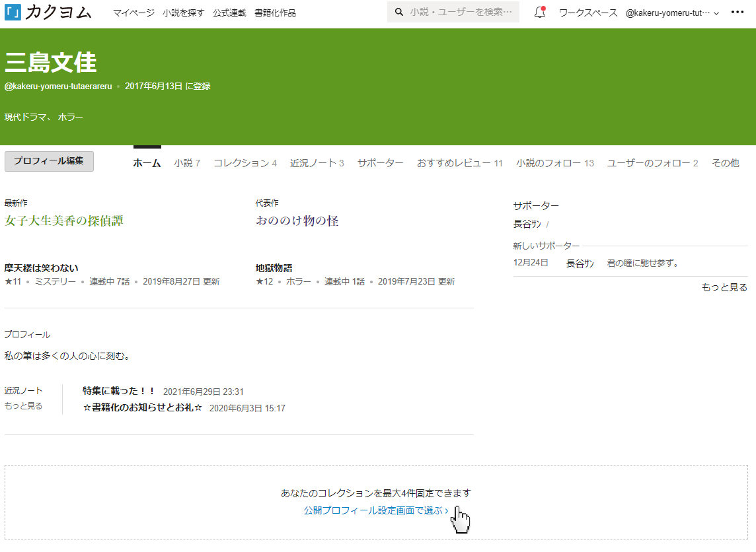The width and height of the screenshot is (756, 552).
Task: Open the novel 地獄物語
Action: [274, 268]
